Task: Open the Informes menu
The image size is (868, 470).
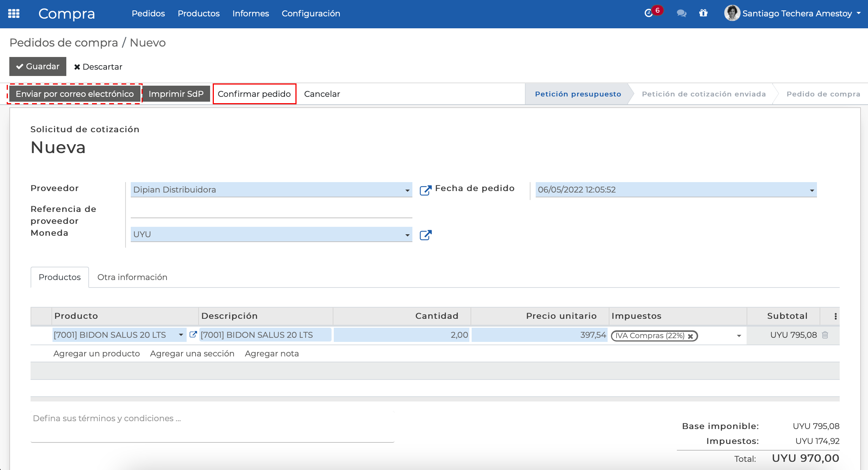Action: point(250,13)
